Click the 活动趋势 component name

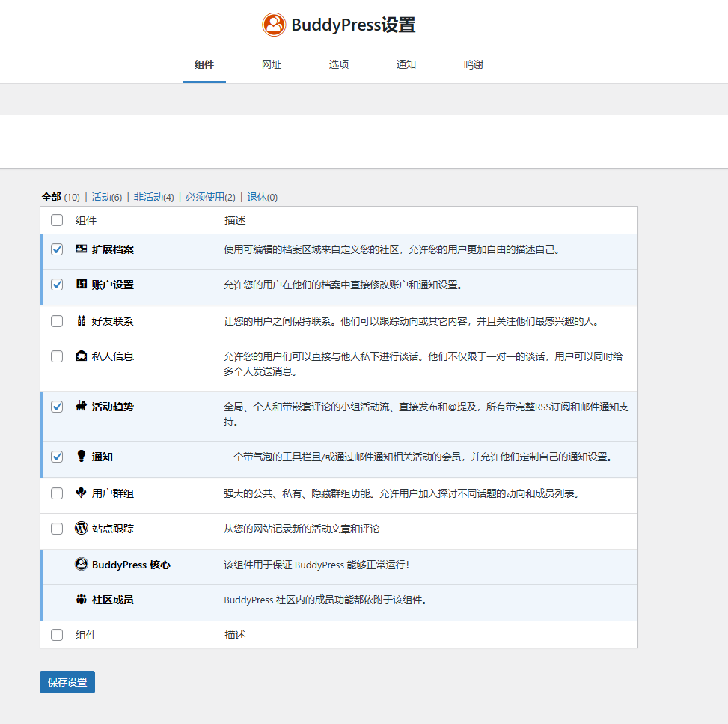pyautogui.click(x=113, y=407)
